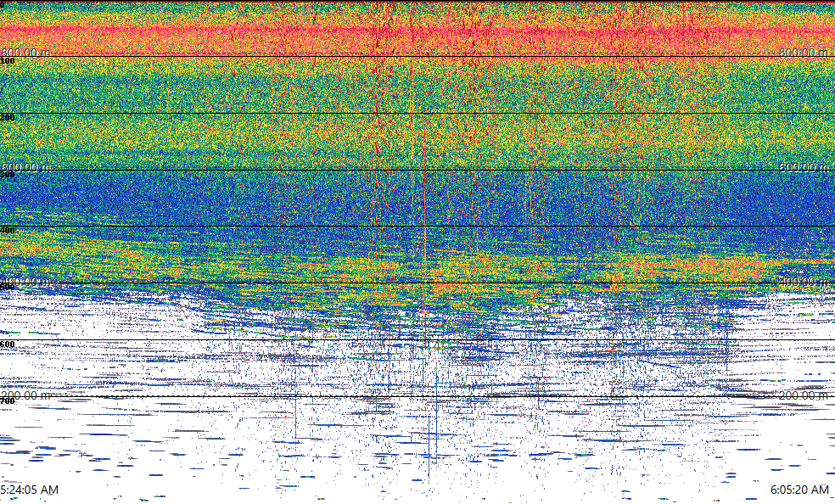
Task: Pick the left 400.00 m range label
Action: (x=25, y=281)
